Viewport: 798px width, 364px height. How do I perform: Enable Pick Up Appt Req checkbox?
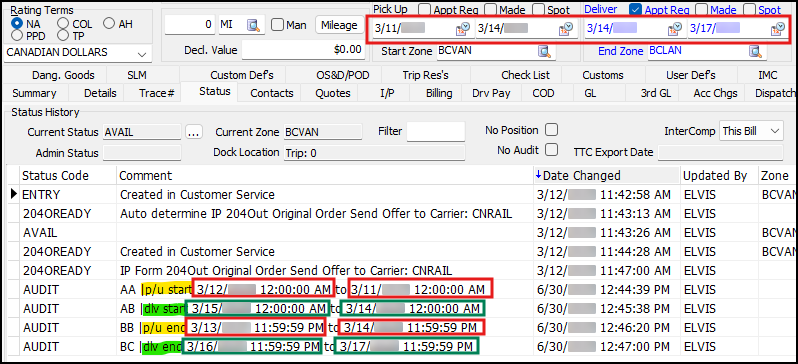tap(424, 9)
